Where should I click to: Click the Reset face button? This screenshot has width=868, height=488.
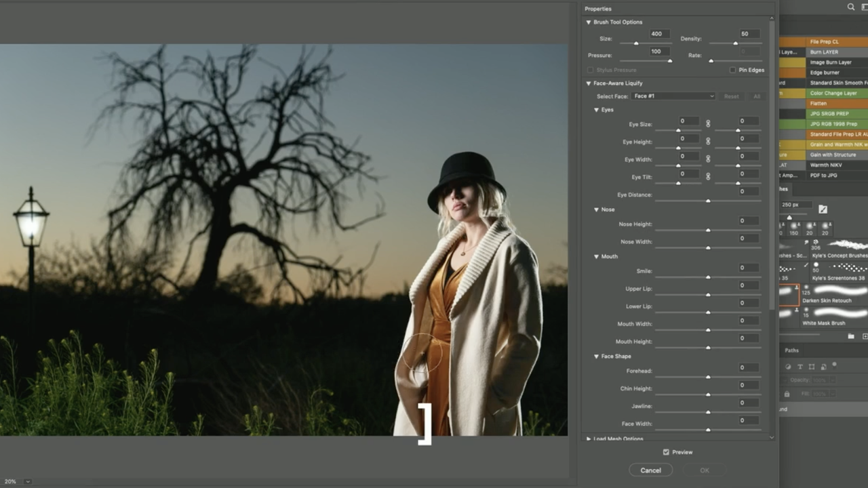[x=731, y=96]
